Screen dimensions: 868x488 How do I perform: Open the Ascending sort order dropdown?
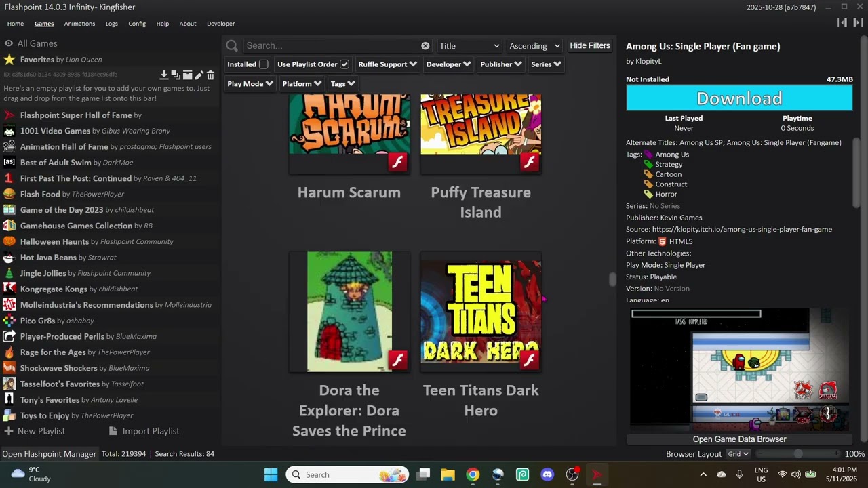(534, 46)
